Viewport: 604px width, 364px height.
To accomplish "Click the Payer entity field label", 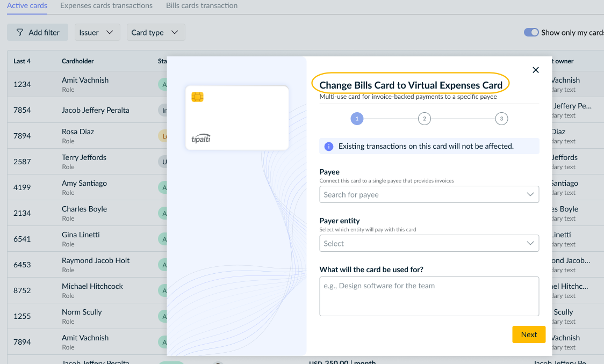I will (x=340, y=221).
